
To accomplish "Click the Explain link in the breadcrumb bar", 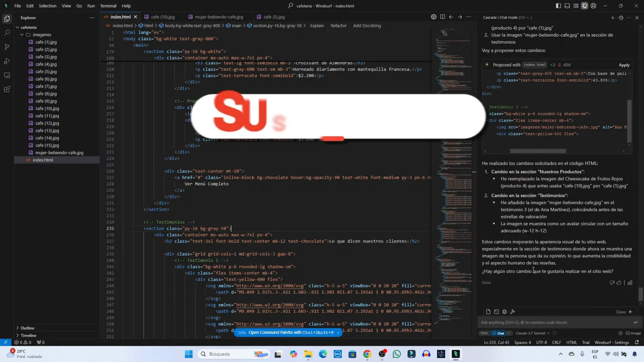I will [x=318, y=26].
